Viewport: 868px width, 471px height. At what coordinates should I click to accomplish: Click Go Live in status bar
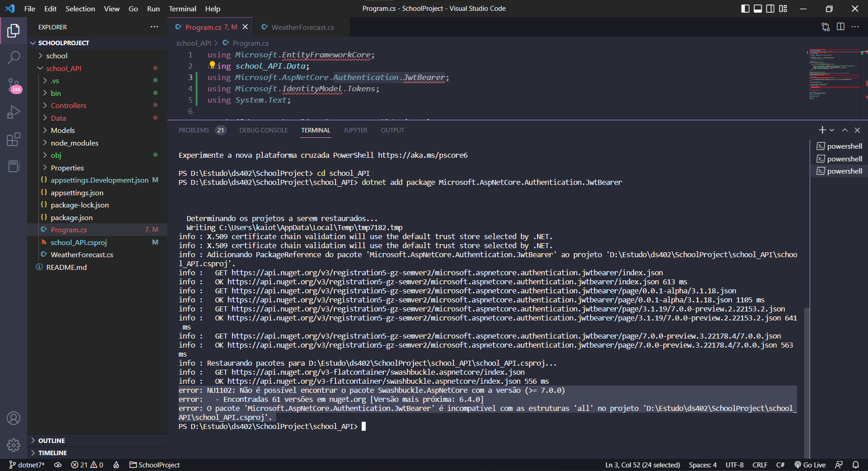(810, 465)
